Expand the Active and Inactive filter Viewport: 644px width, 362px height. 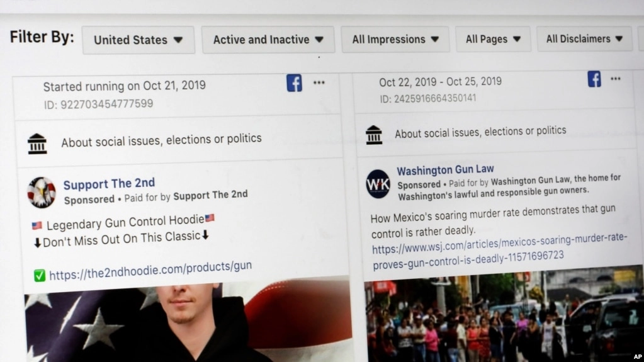click(x=268, y=40)
